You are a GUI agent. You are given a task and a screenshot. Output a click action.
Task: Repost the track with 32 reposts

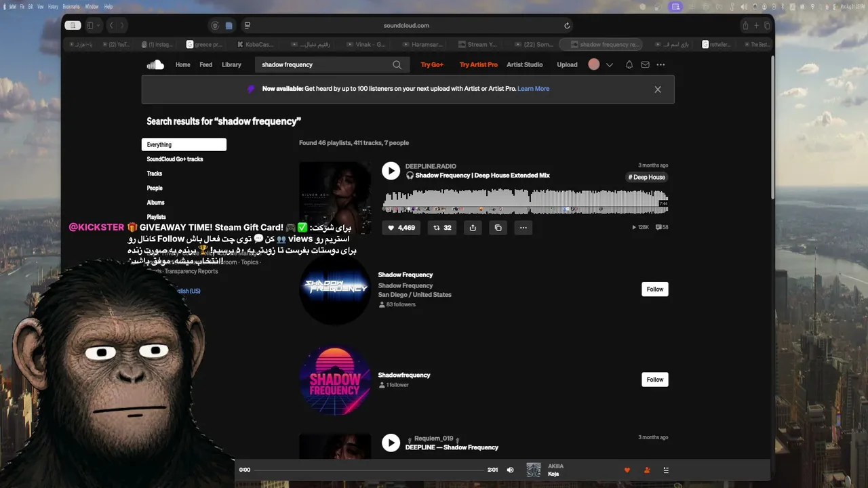(x=442, y=228)
